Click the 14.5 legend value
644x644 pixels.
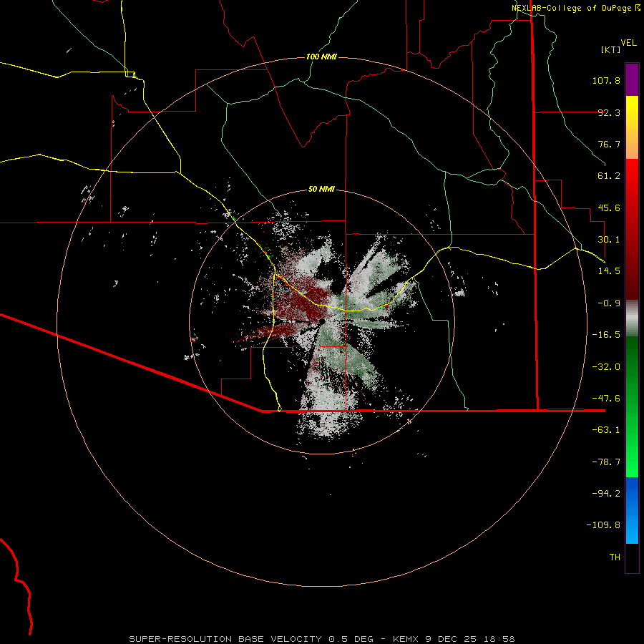pos(609,271)
